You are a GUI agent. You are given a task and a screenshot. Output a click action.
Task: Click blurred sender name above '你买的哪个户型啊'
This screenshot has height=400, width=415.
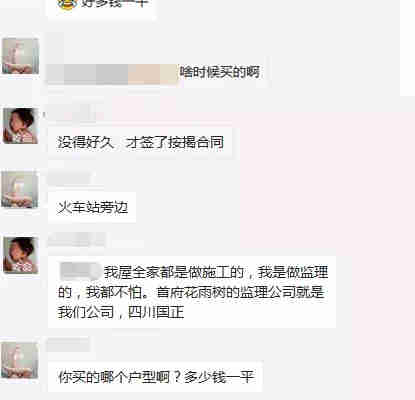point(68,345)
